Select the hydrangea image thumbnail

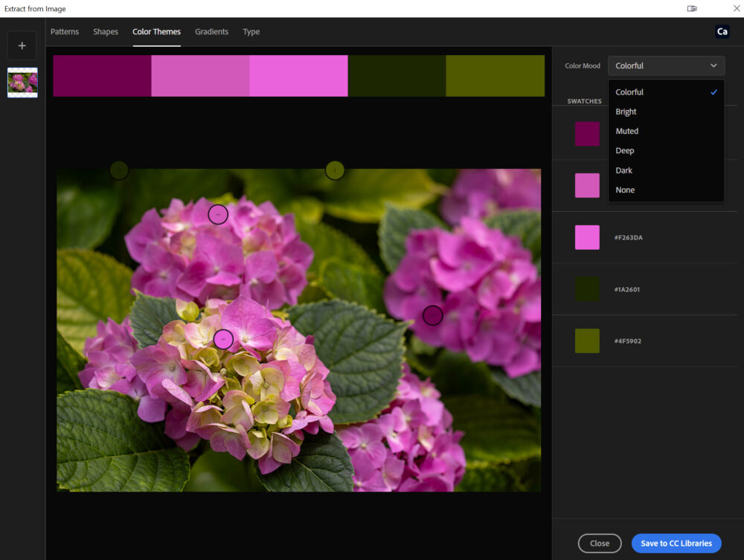tap(22, 83)
